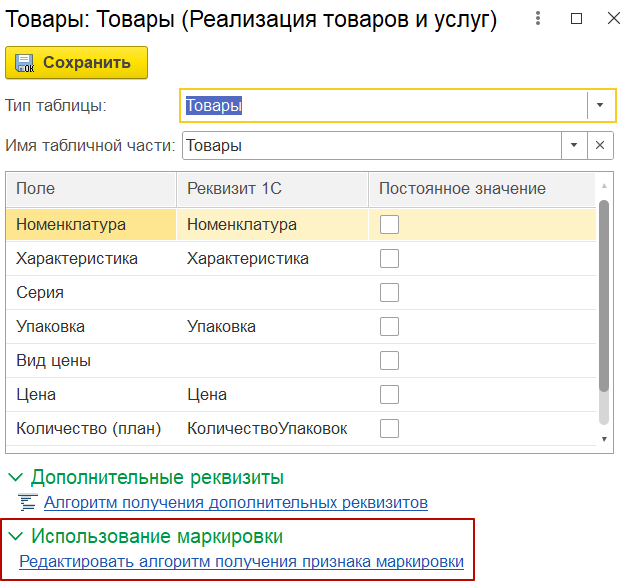Screen dimensions: 626x586
Task: Open the Тип таблицы dropdown list
Action: click(x=600, y=105)
